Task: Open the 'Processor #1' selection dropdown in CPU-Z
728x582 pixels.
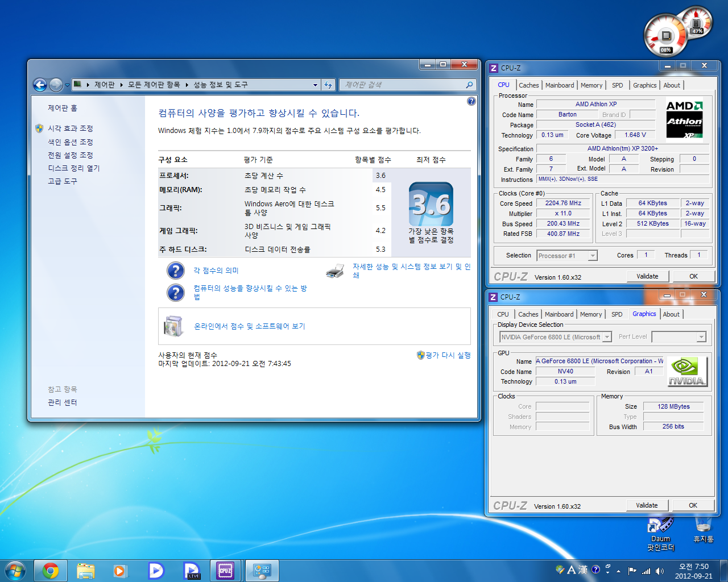Action: [x=593, y=256]
